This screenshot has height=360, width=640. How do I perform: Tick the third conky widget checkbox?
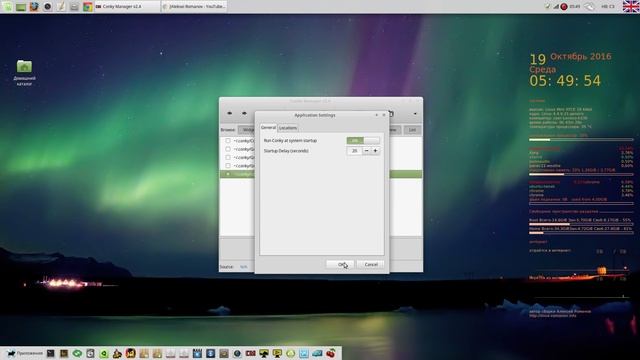228,157
